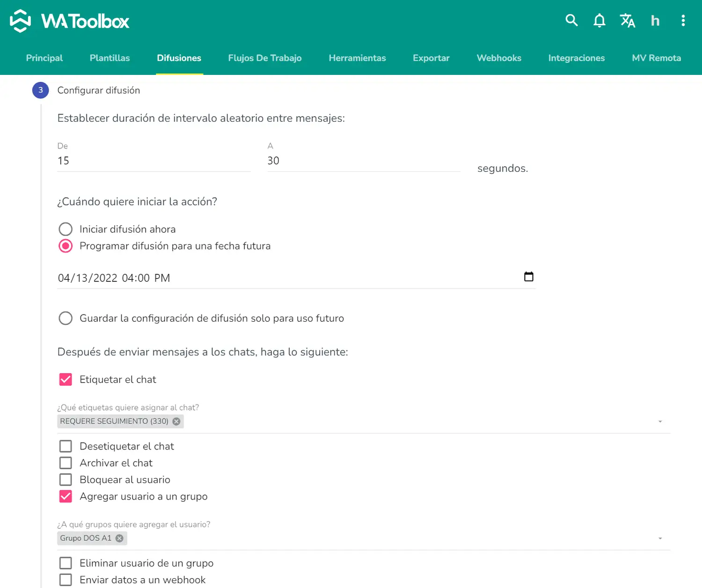This screenshot has height=588, width=702.
Task: Open the Webhooks tab
Action: [x=498, y=58]
